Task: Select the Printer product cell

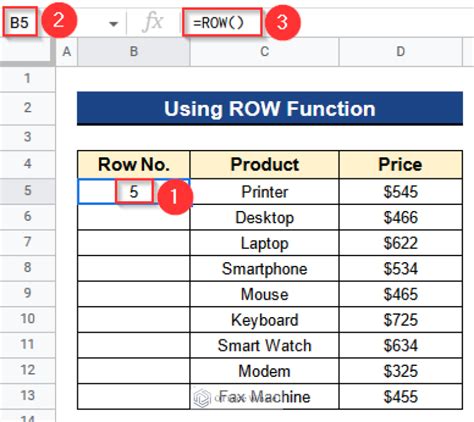Action: (x=264, y=191)
